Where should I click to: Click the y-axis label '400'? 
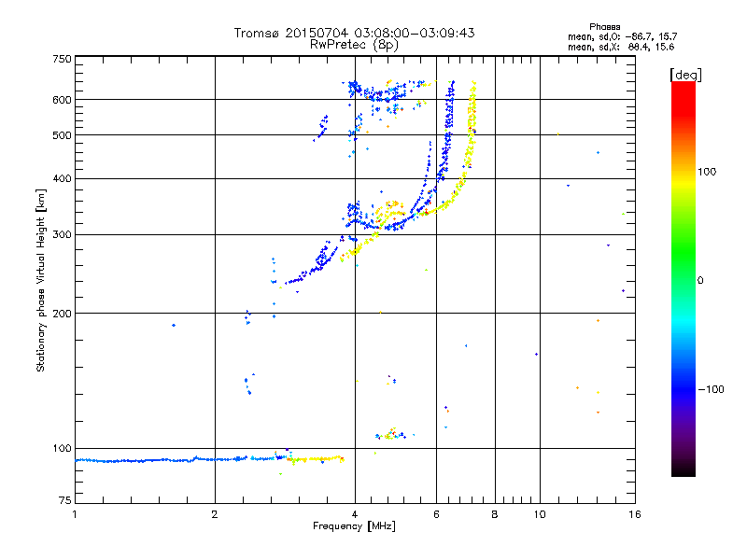(62, 179)
